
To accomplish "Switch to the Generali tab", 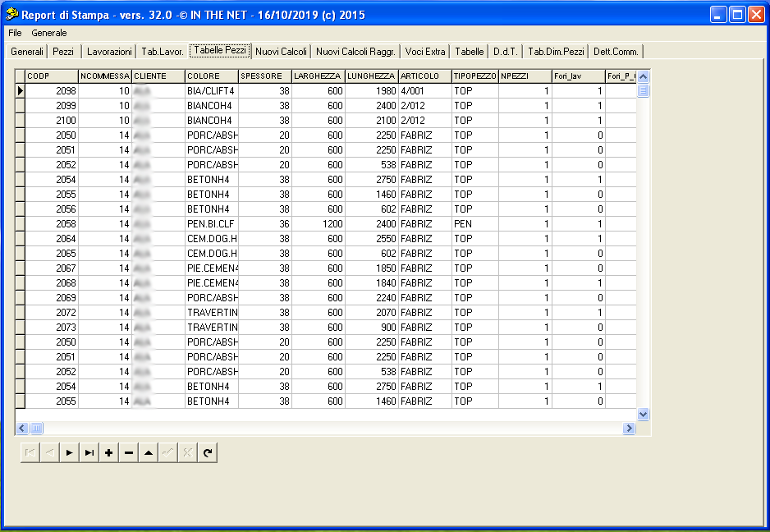I will click(27, 52).
